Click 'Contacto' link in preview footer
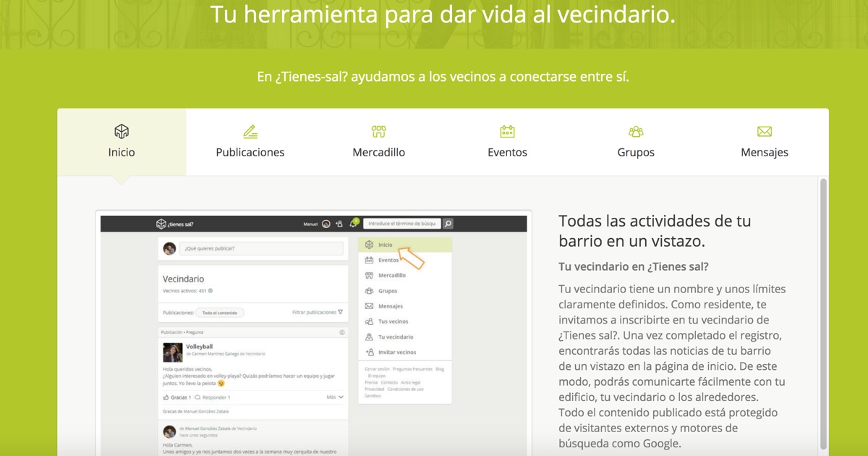 (389, 382)
